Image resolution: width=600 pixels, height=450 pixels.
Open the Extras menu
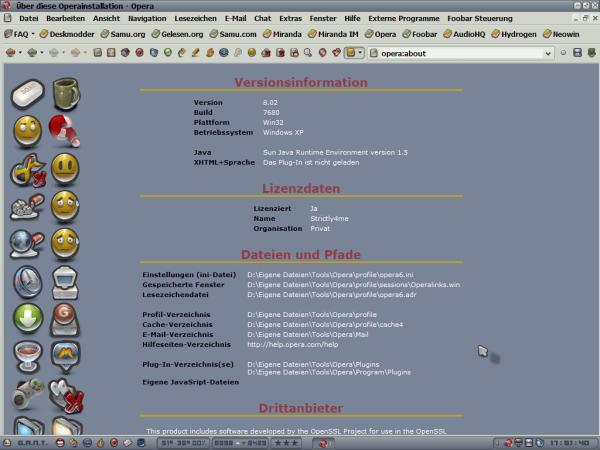point(290,18)
